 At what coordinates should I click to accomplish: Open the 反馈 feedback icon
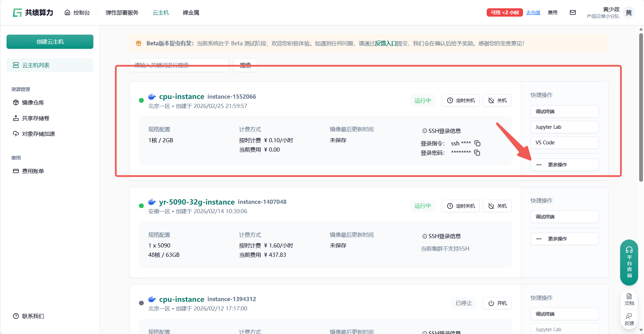coord(629,319)
